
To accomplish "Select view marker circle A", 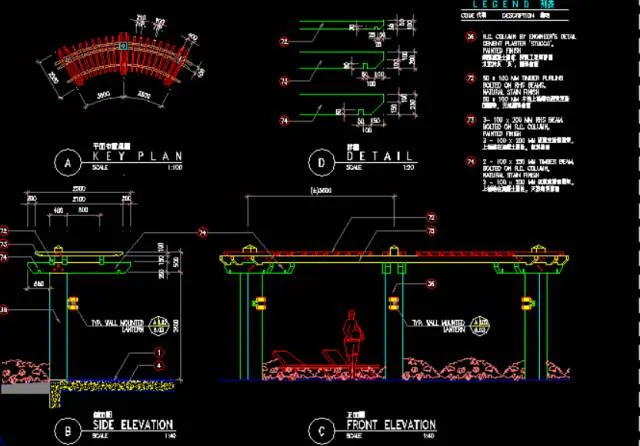I will (x=68, y=163).
